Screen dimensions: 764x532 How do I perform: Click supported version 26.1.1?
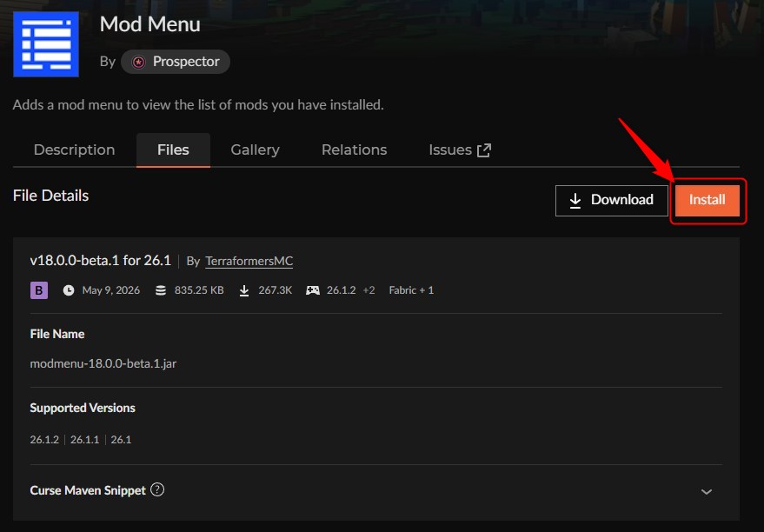(x=85, y=440)
